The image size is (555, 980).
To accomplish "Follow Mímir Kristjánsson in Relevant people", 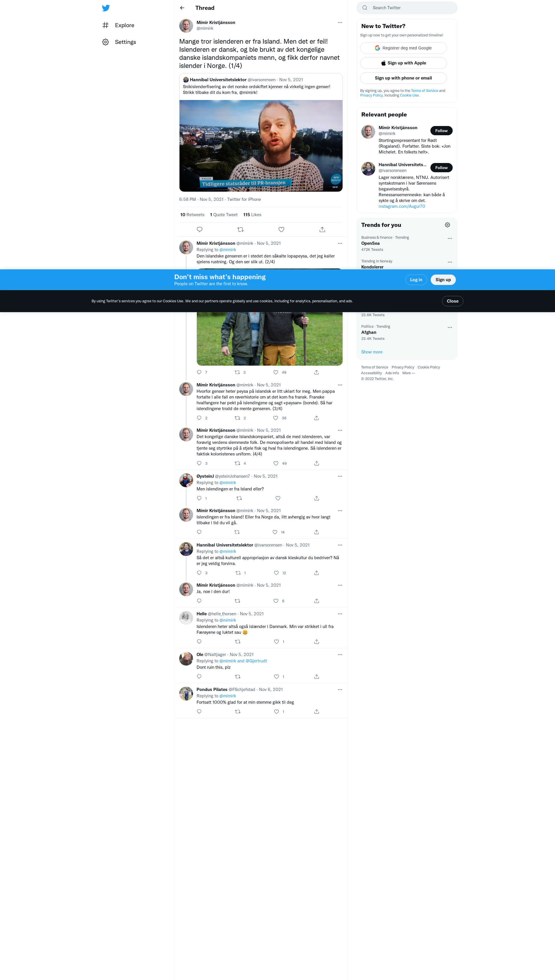I will tap(441, 131).
